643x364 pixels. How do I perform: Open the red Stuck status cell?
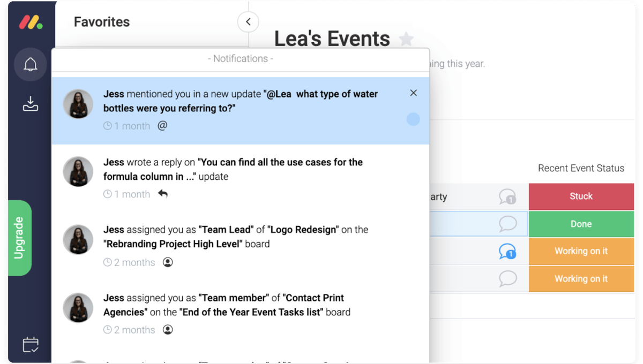point(581,196)
